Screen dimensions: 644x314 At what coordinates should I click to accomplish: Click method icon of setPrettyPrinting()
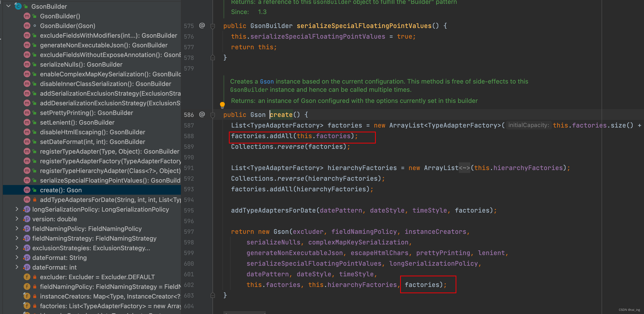(x=27, y=113)
